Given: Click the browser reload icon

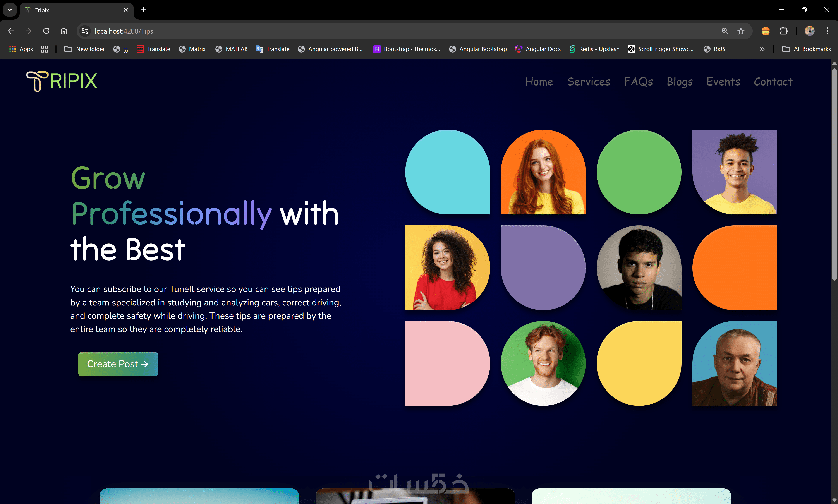Looking at the screenshot, I should 46,31.
